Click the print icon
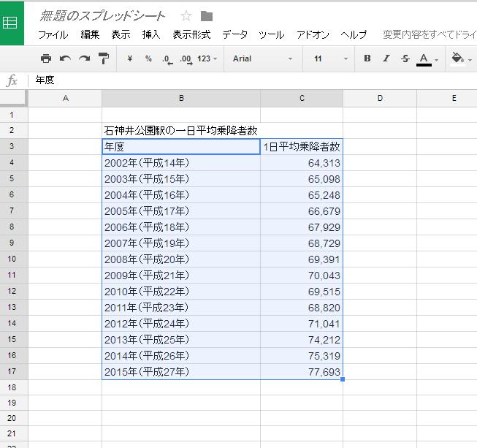 (x=46, y=58)
